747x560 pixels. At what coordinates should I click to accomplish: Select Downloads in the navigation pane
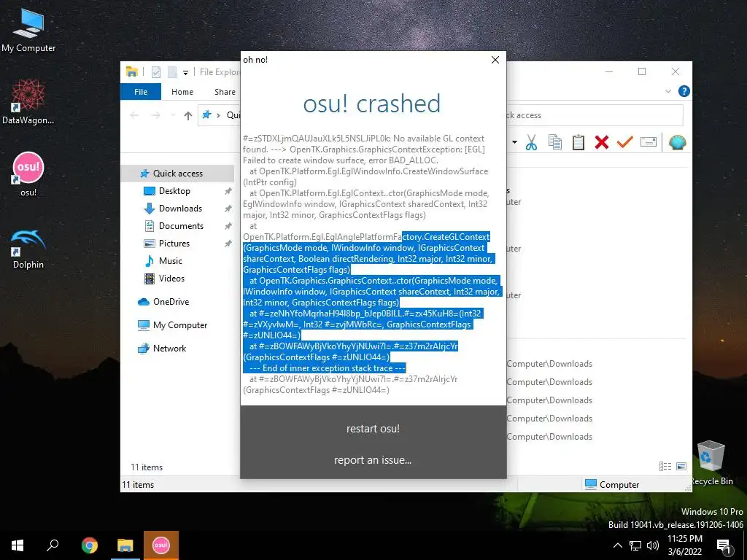click(x=180, y=209)
